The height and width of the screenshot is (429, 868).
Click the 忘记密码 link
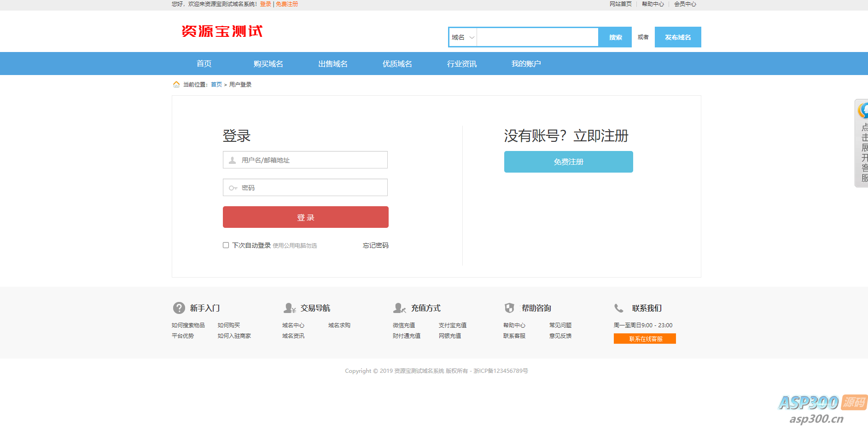pyautogui.click(x=375, y=245)
